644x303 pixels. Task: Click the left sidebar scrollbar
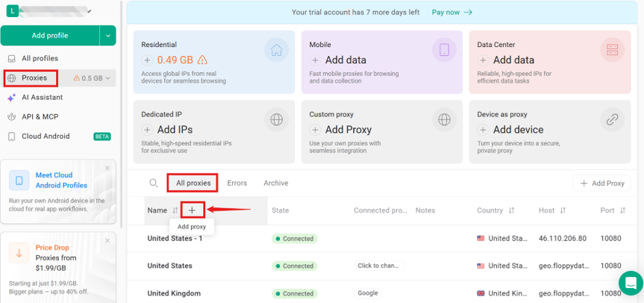(122, 114)
